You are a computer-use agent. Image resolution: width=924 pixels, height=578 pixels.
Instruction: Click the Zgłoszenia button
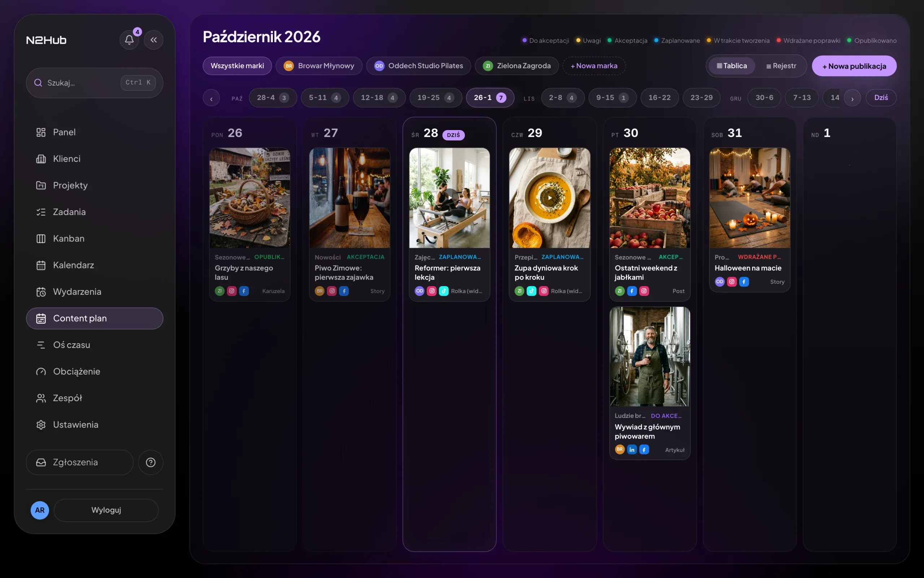[x=79, y=462]
